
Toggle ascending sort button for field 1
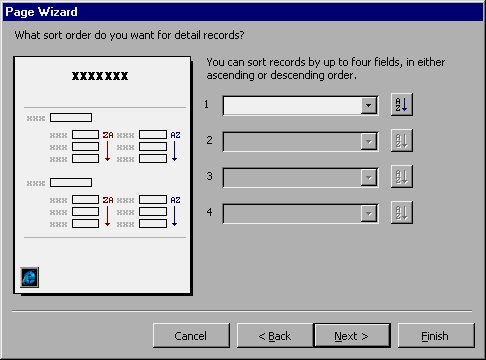coord(402,105)
